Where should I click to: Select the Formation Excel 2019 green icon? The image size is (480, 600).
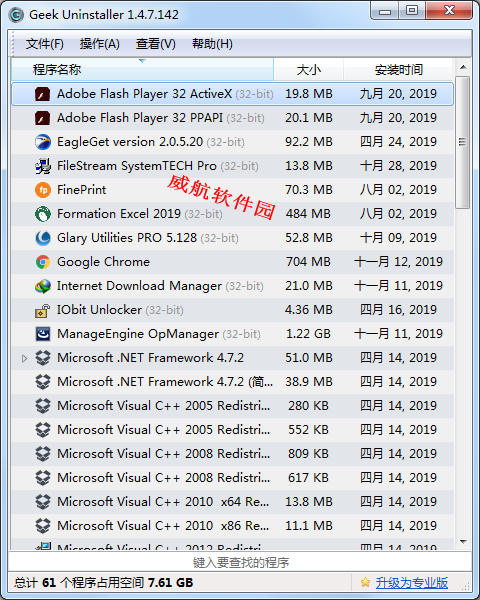coord(42,214)
